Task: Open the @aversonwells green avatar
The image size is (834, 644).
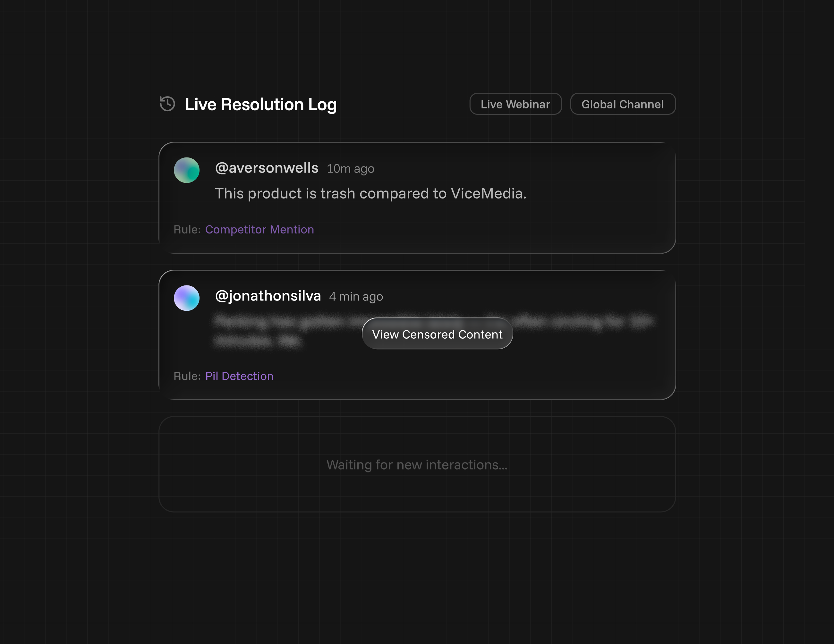Action: 186,170
